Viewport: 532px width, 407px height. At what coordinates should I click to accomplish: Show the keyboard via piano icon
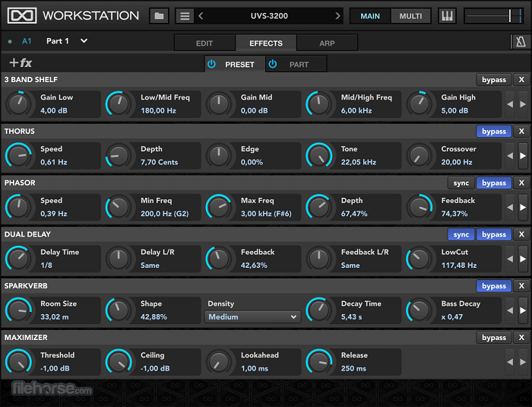coord(447,16)
